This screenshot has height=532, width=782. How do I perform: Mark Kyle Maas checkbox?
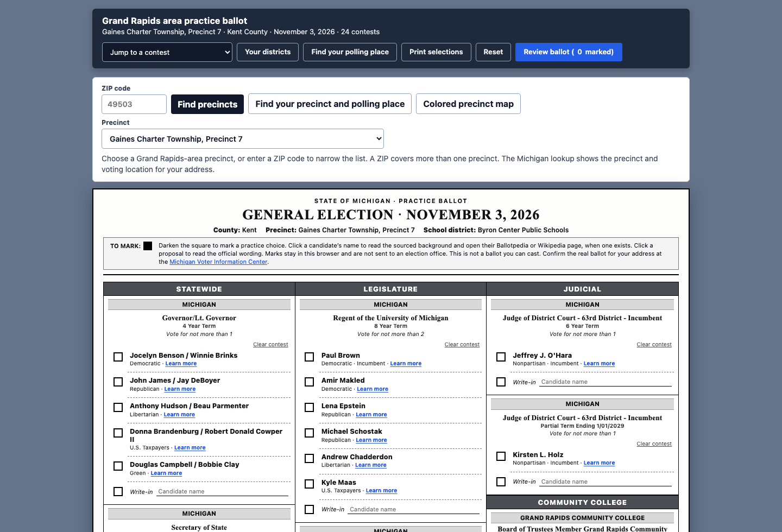tap(310, 484)
